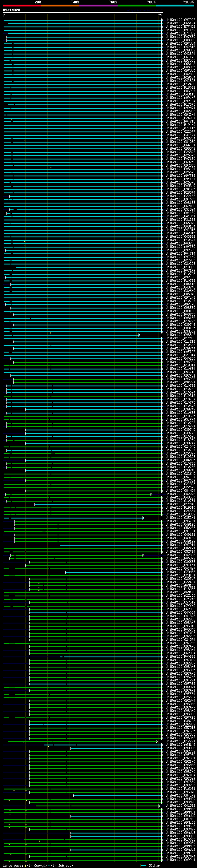Select the UniRef100_Q42046 label

point(180,494)
